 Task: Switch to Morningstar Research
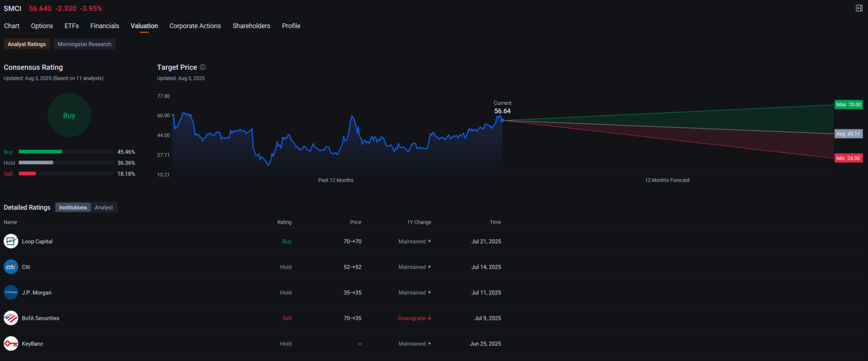pos(84,44)
